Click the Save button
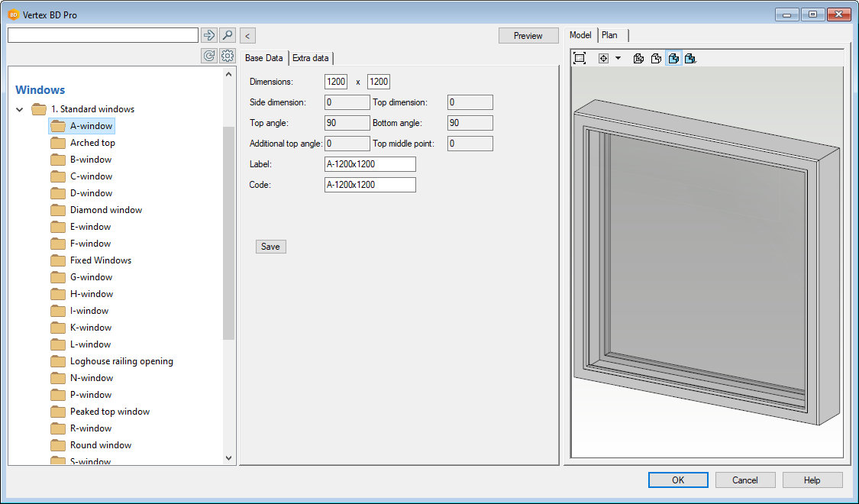The height and width of the screenshot is (504, 859). pyautogui.click(x=270, y=247)
